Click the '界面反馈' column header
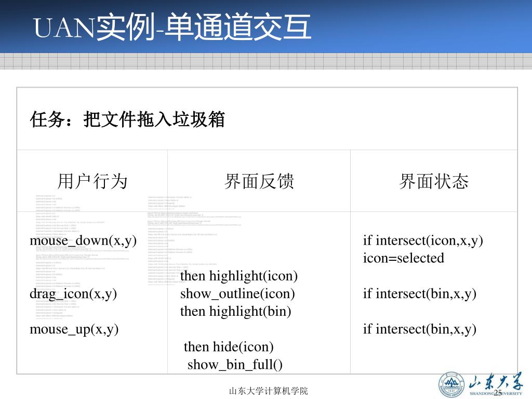 click(x=259, y=181)
